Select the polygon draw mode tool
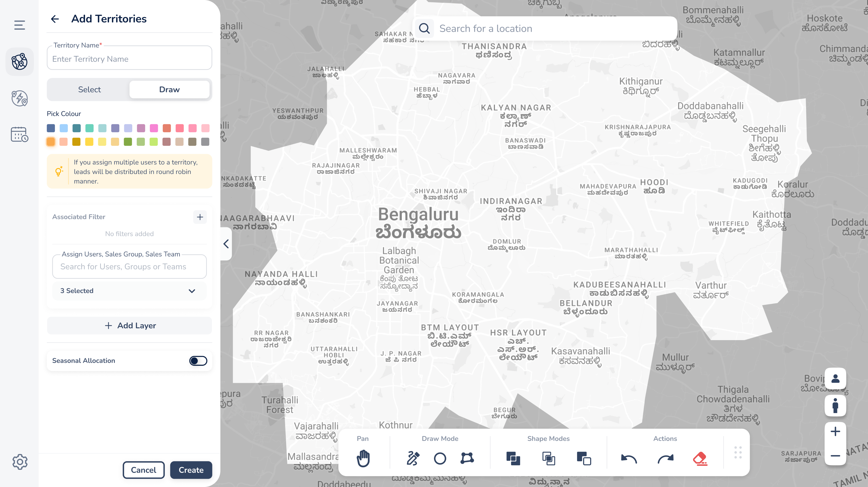 coord(467,458)
